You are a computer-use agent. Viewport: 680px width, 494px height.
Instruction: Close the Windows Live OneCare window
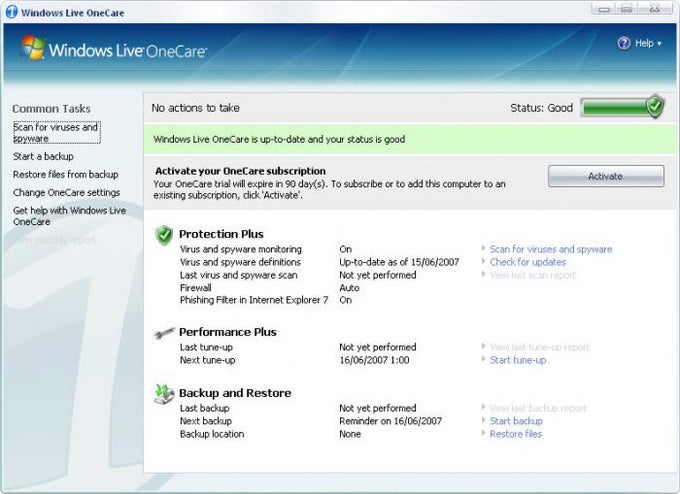[x=655, y=9]
